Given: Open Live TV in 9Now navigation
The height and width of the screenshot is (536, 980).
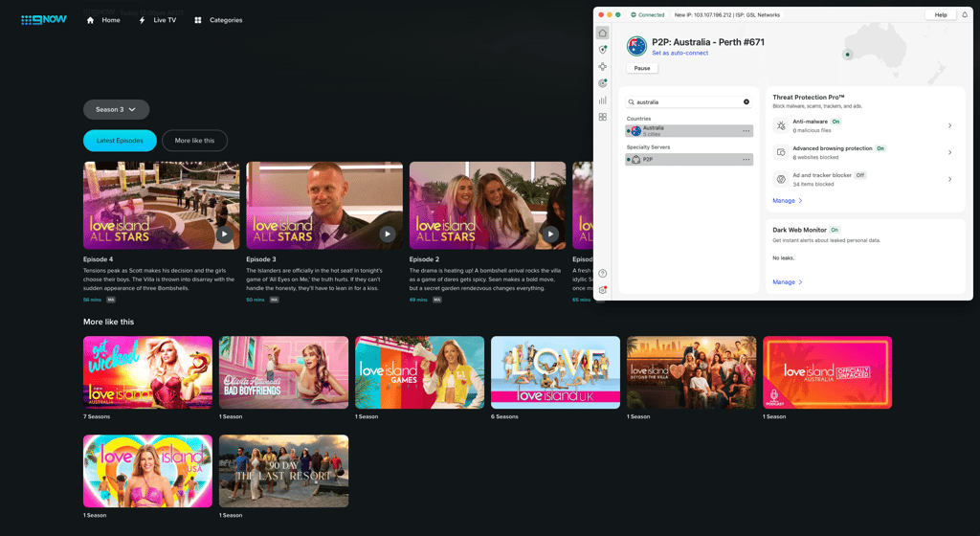Looking at the screenshot, I should 165,20.
